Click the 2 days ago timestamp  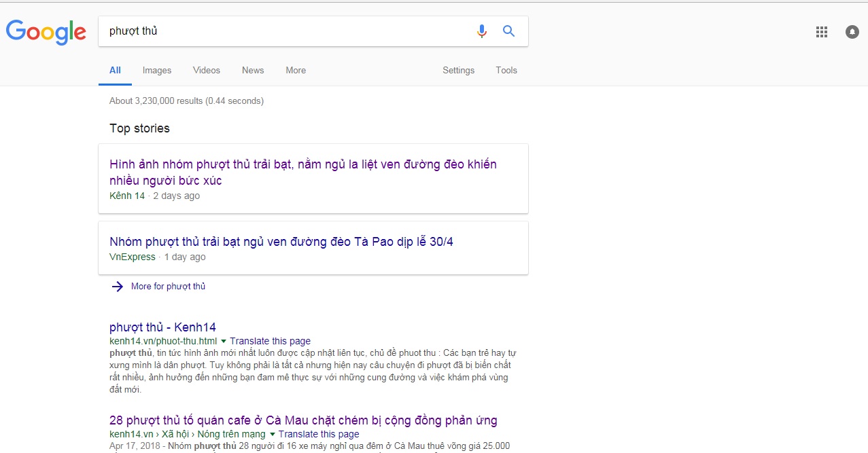click(x=176, y=196)
